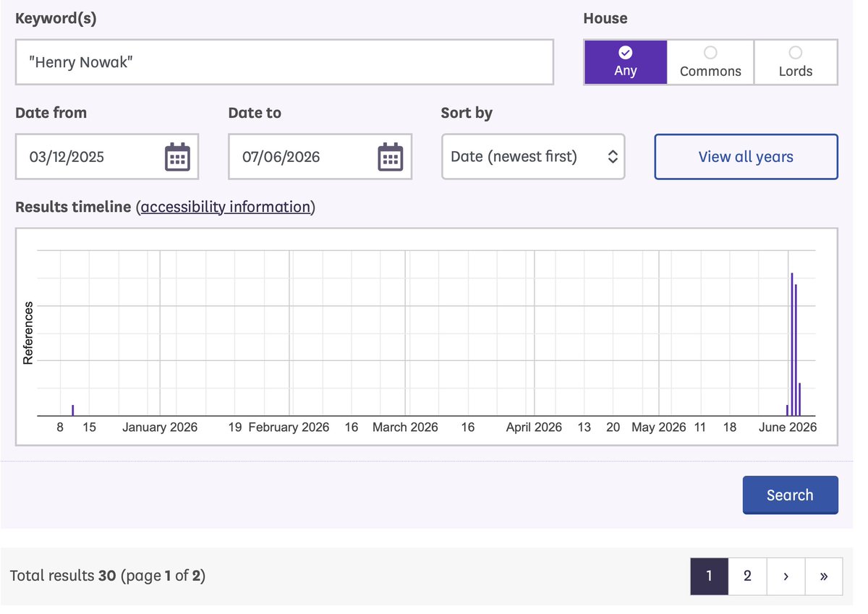
Task: Click the Total results 30 text
Action: [x=63, y=576]
